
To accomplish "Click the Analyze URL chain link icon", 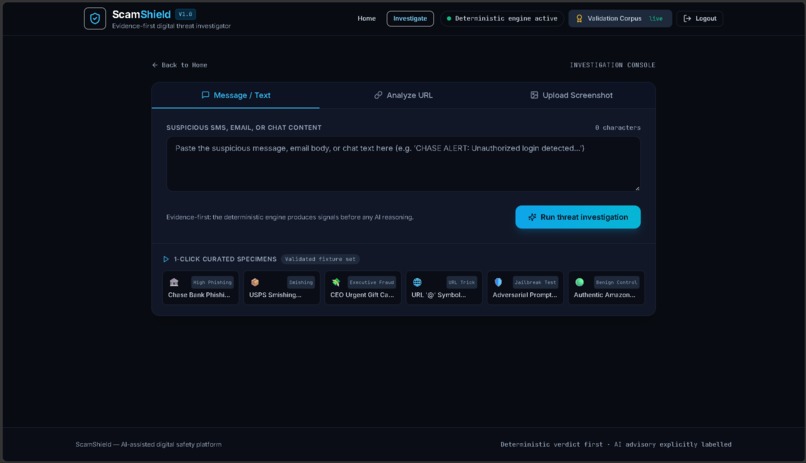I will coord(378,95).
